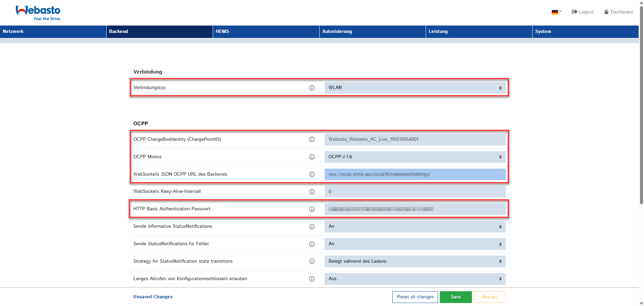Expand the Sende informative StatusNotifications dropdown
The image size is (644, 306).
click(415, 226)
